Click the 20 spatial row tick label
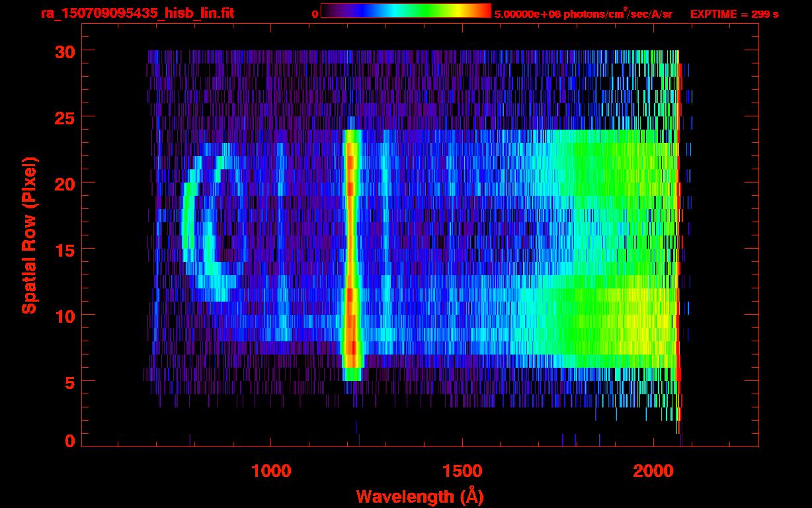 [x=65, y=183]
